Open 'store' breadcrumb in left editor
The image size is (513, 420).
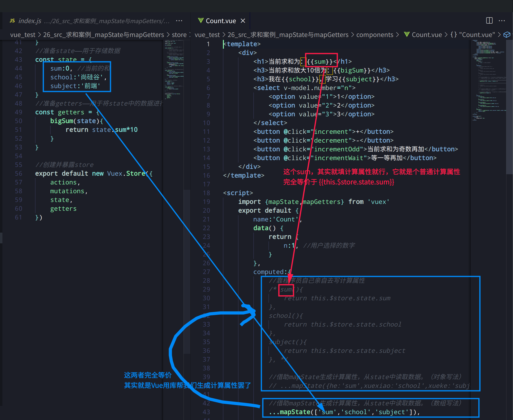[x=179, y=35]
